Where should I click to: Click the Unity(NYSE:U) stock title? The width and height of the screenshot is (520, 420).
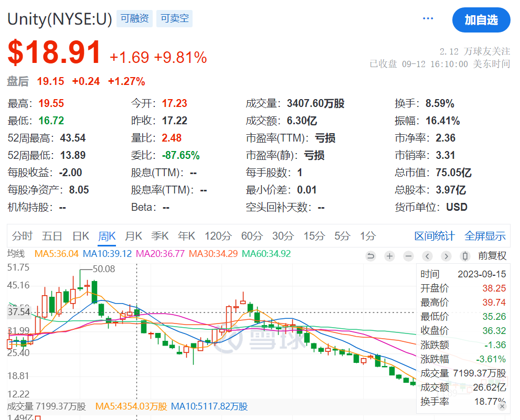(x=60, y=19)
